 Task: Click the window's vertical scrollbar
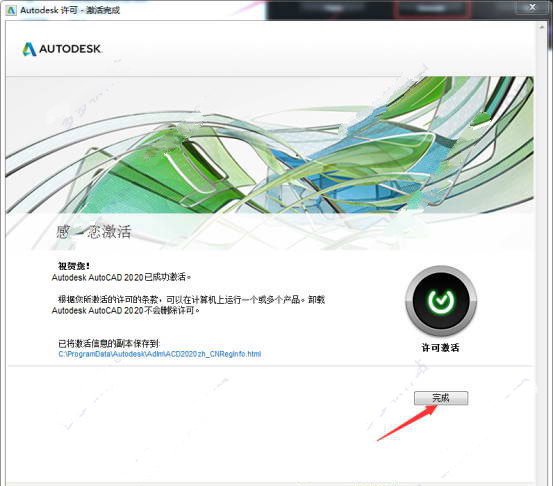coord(541,253)
